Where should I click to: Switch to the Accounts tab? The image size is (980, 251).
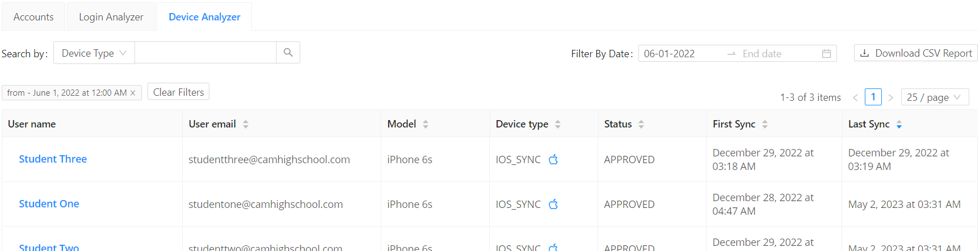click(x=33, y=17)
